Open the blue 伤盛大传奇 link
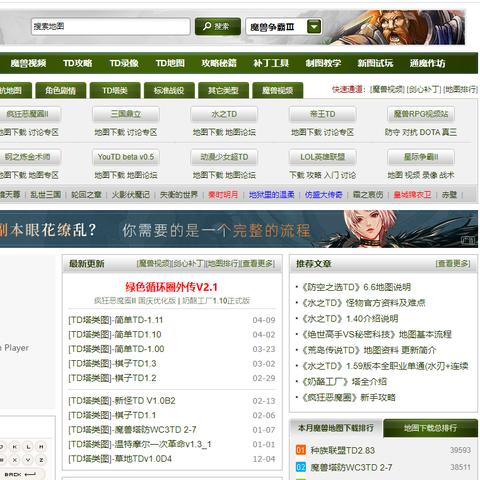 324,195
